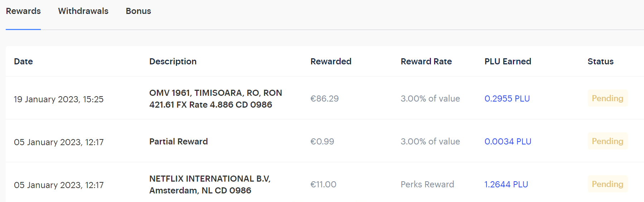Open the 1.2644 PLU earned link
This screenshot has width=644, height=202.
click(x=506, y=184)
